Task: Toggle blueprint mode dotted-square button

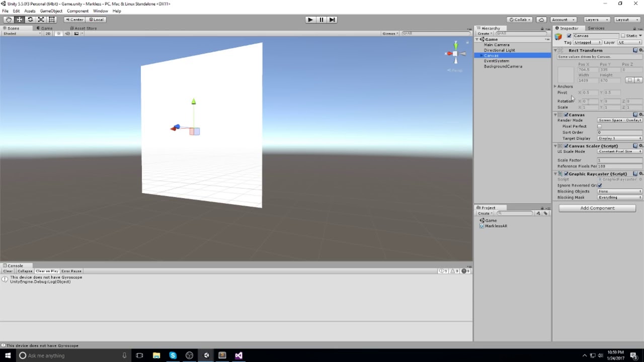Action: pyautogui.click(x=629, y=80)
